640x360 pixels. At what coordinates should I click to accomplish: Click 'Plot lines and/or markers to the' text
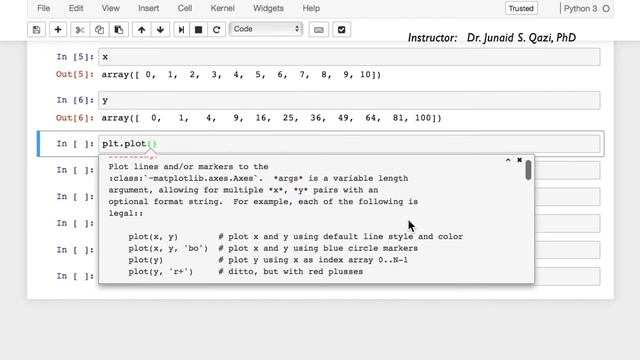pyautogui.click(x=188, y=167)
